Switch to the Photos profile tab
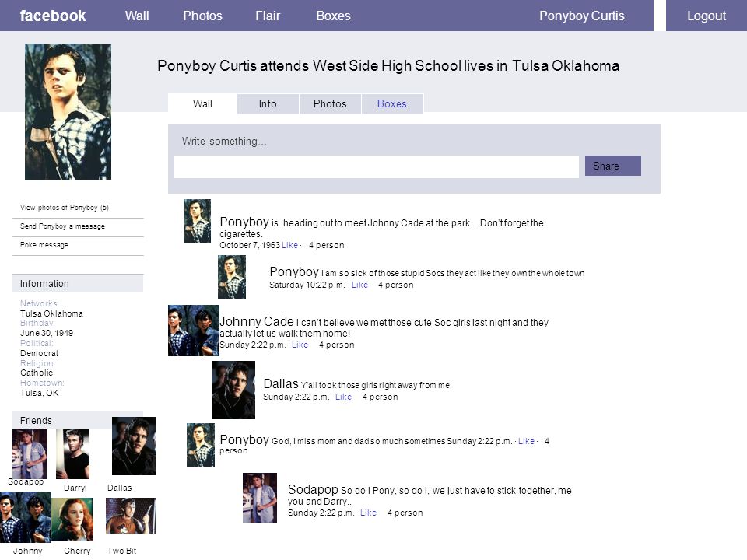 coord(330,103)
